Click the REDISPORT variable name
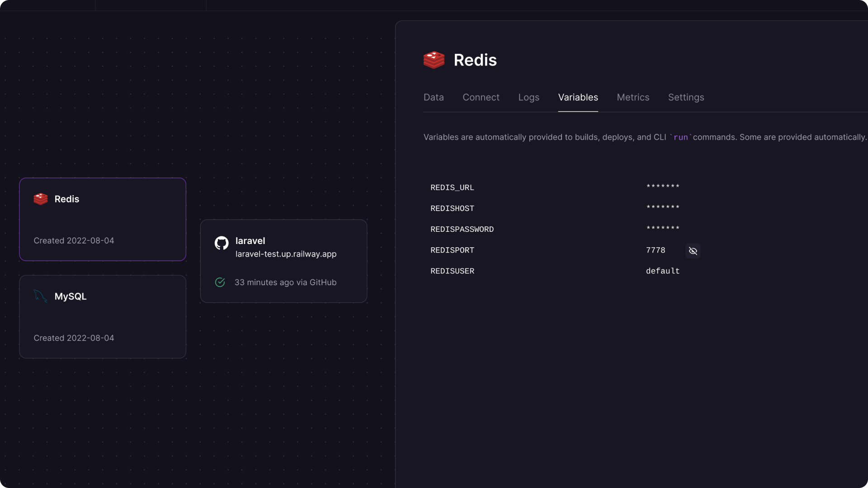Screen dimensions: 868x488 452,250
